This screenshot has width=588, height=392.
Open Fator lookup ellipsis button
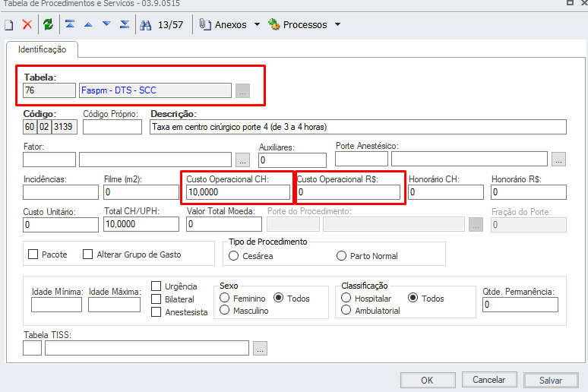pyautogui.click(x=242, y=160)
